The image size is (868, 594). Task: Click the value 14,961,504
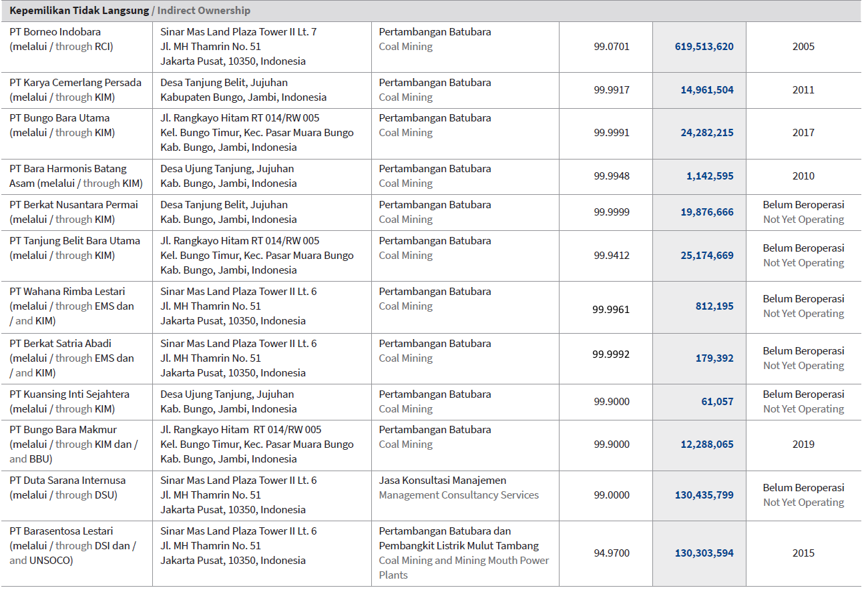coord(707,90)
